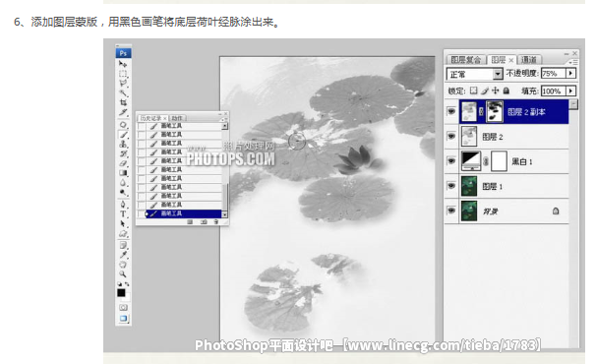596x364 pixels.
Task: Open the opacity slider arrow
Action: click(570, 73)
